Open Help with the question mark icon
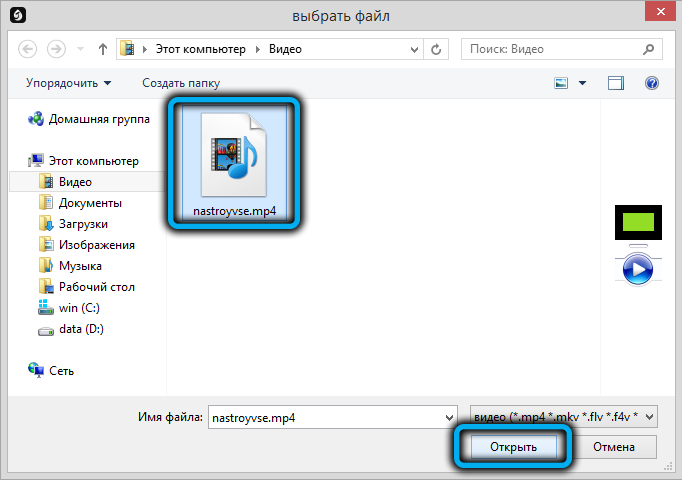Image resolution: width=682 pixels, height=480 pixels. click(652, 83)
